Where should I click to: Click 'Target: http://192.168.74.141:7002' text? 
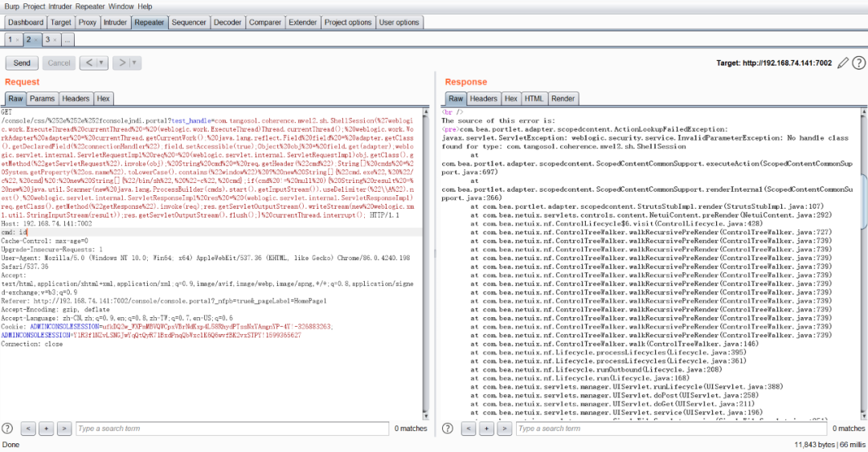[774, 63]
